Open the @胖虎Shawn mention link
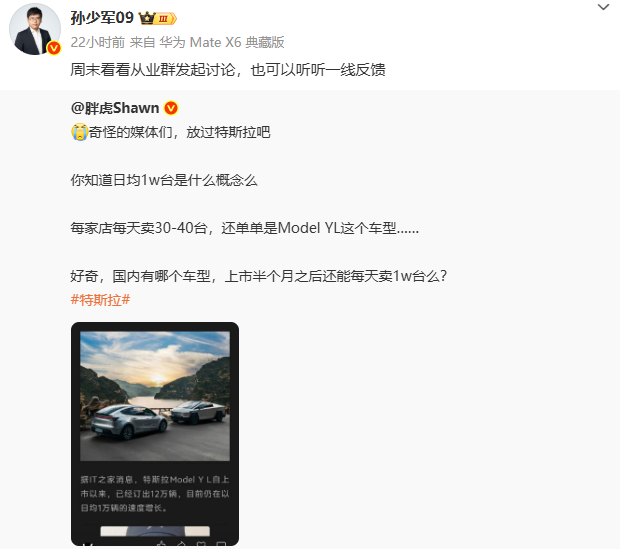Screen dimensions: 620x549 point(115,108)
